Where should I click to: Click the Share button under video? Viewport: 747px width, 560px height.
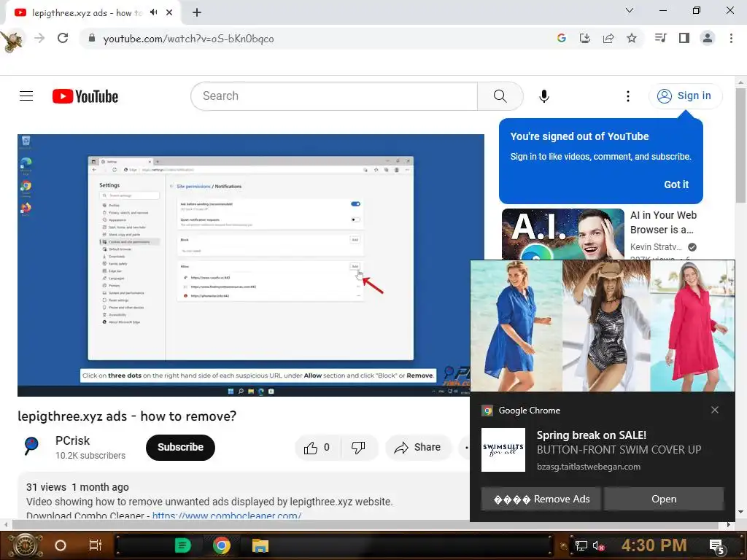(x=418, y=447)
